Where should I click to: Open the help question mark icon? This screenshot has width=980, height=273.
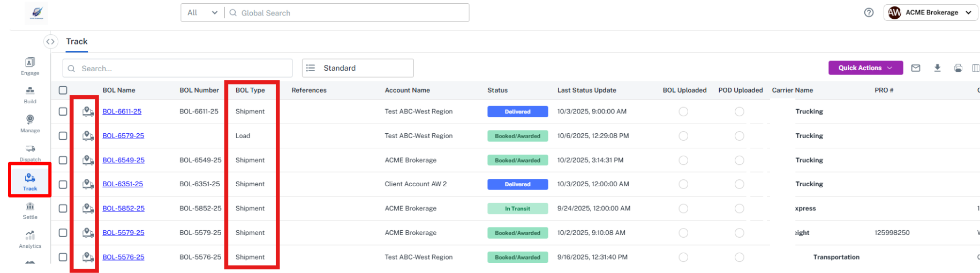point(869,13)
